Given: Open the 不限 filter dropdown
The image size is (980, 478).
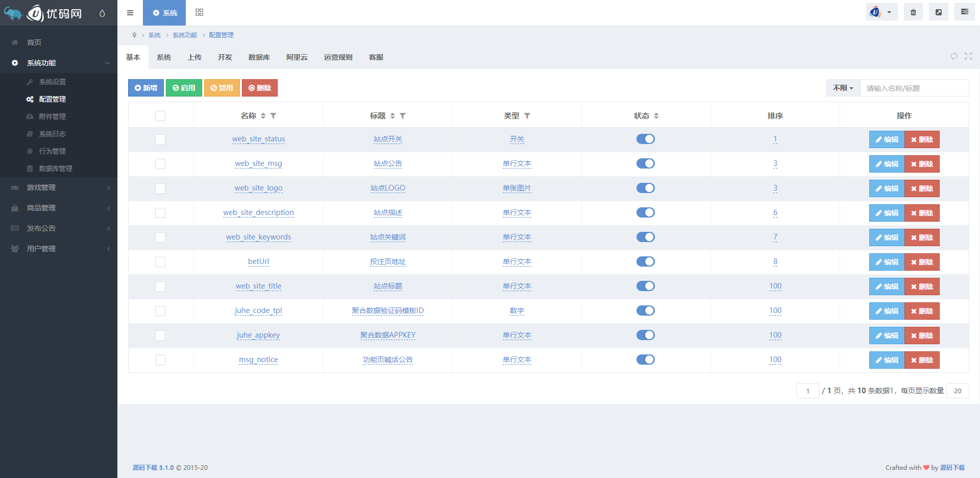Looking at the screenshot, I should pos(842,88).
